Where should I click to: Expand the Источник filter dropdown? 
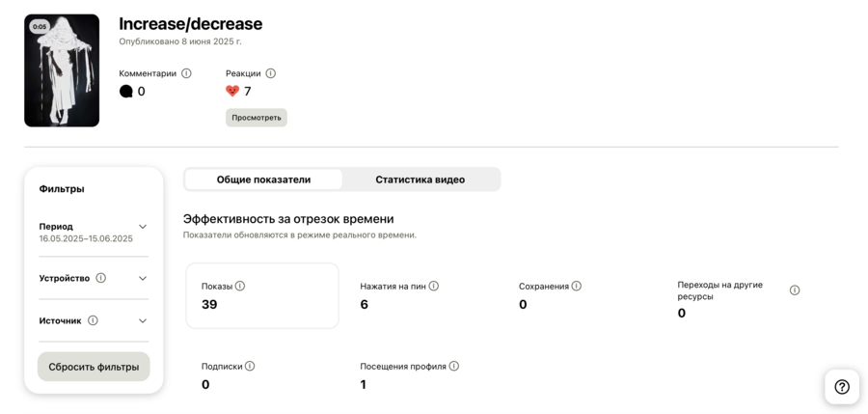coord(143,320)
